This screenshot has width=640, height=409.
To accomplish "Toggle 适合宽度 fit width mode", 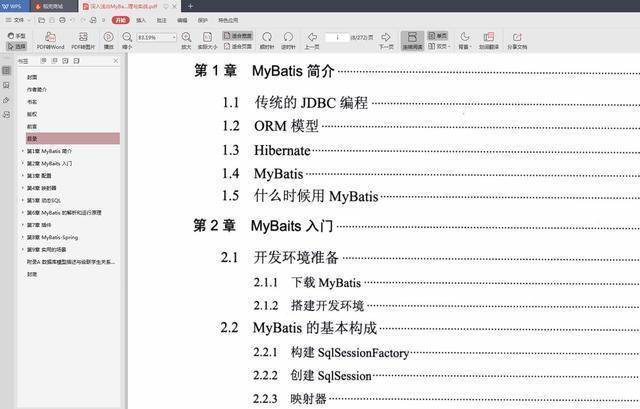I will pyautogui.click(x=238, y=36).
